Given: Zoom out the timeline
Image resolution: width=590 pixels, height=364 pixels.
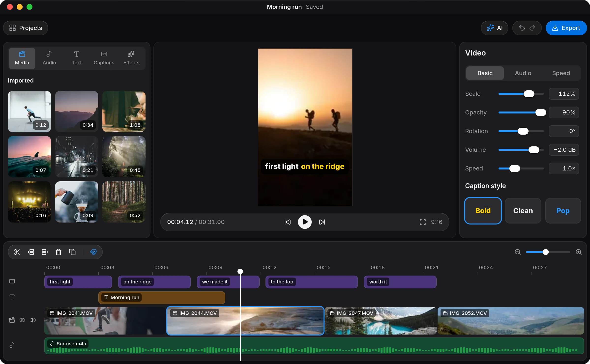Looking at the screenshot, I should (x=518, y=252).
